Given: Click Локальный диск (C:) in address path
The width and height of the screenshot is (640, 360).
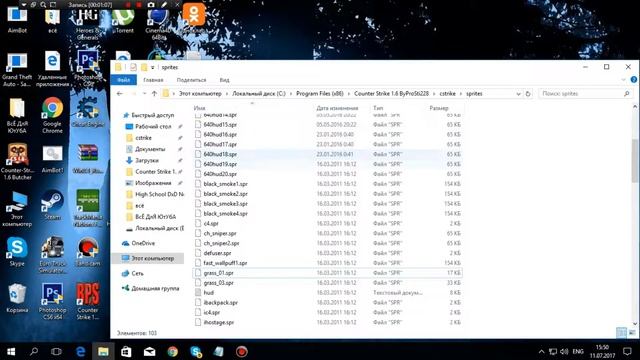Looking at the screenshot, I should (x=259, y=93).
